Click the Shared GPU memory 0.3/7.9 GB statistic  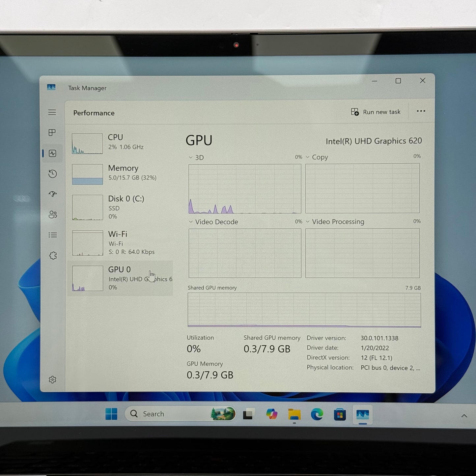click(x=267, y=349)
